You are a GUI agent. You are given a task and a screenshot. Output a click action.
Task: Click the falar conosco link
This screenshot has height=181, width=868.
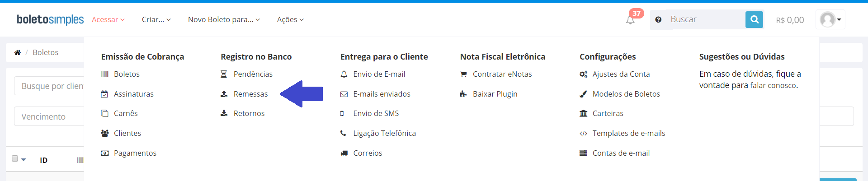coord(773,85)
